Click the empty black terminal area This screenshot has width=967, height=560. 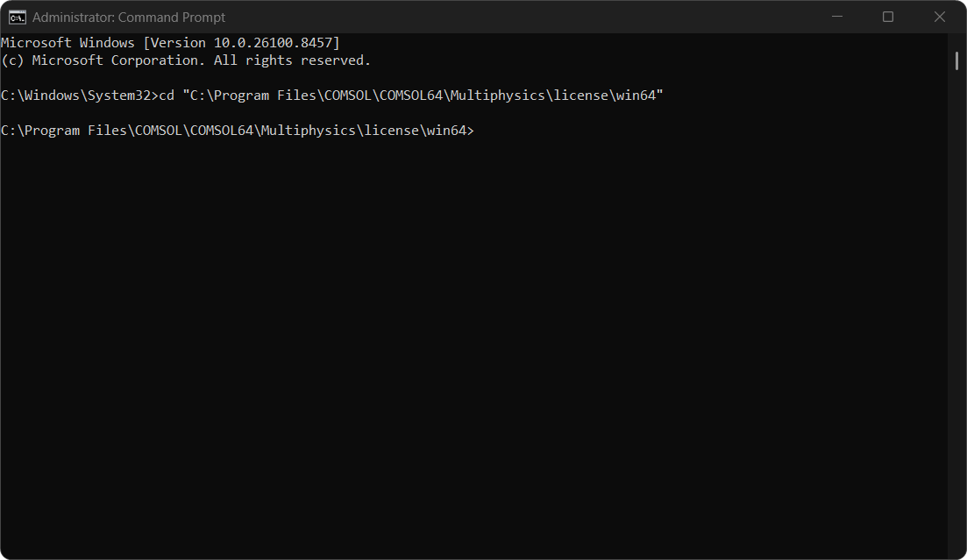pos(473,345)
